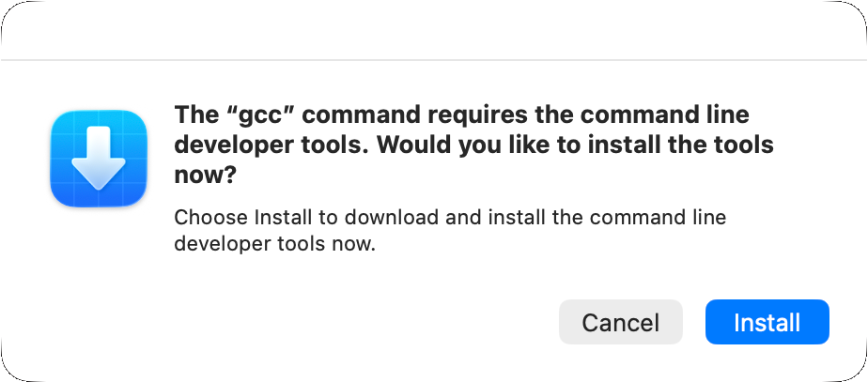The image size is (868, 382).
Task: Click the blue download arrow installer icon
Action: click(99, 159)
